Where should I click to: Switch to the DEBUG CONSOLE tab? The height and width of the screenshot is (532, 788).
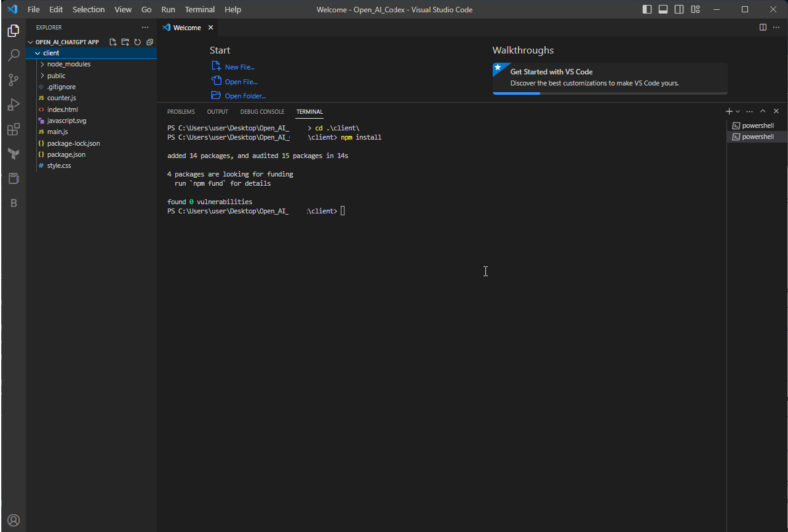coord(262,112)
